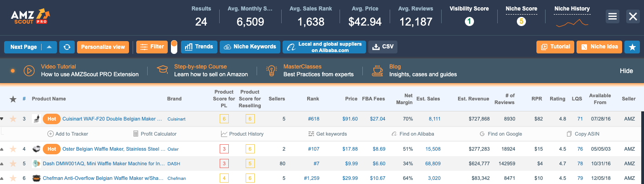Screen dimensions: 644x184
Task: Click PL score 6 badge on the Cuisinart row
Action: click(224, 119)
